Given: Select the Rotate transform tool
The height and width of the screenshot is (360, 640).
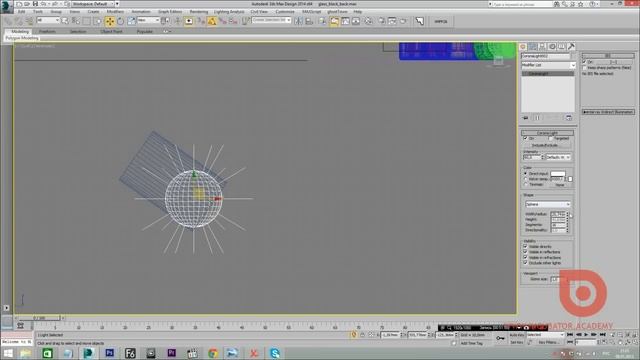Looking at the screenshot, I should pos(120,21).
